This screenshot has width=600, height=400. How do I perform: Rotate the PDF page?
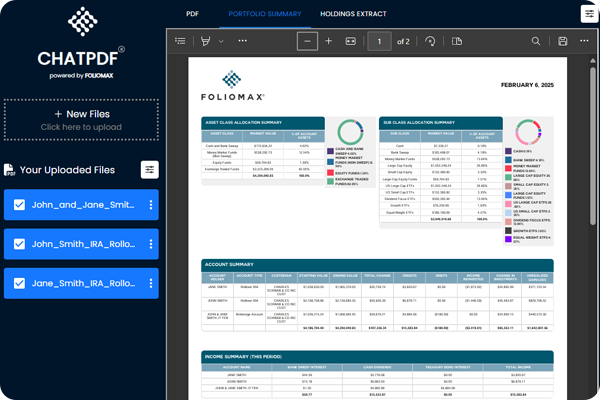430,41
